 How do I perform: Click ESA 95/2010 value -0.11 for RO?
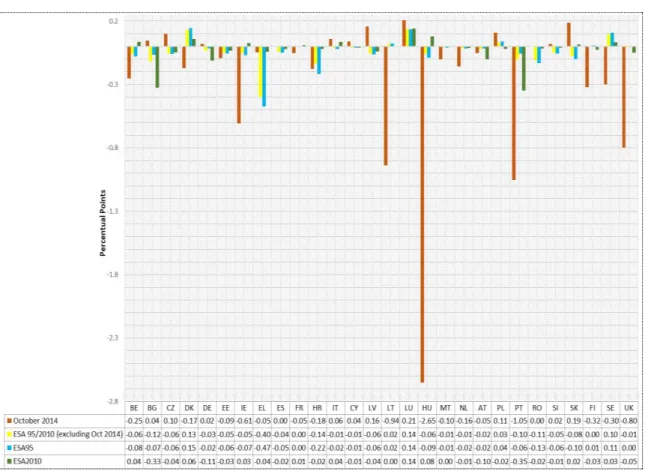point(537,434)
